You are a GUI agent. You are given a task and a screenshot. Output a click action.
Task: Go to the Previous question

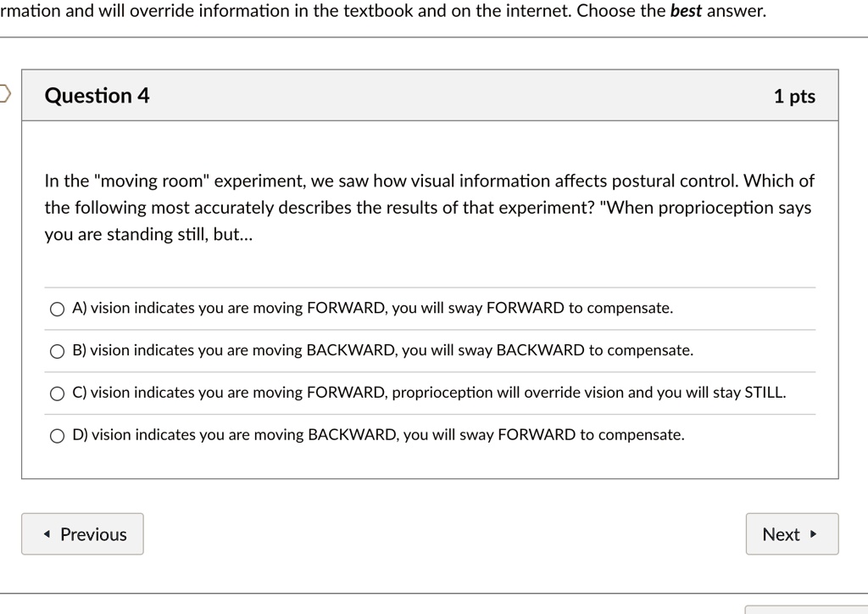(82, 533)
